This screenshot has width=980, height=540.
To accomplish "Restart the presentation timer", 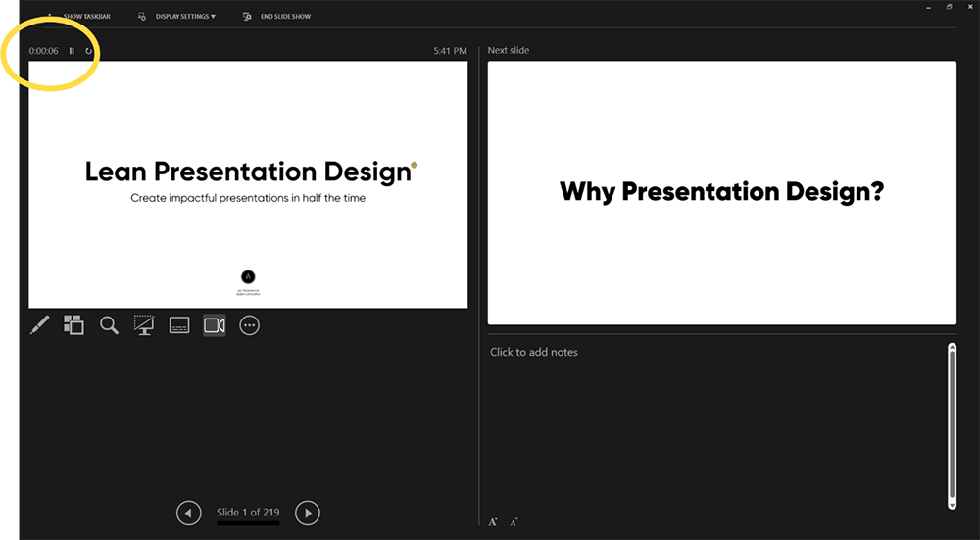I will [x=89, y=51].
